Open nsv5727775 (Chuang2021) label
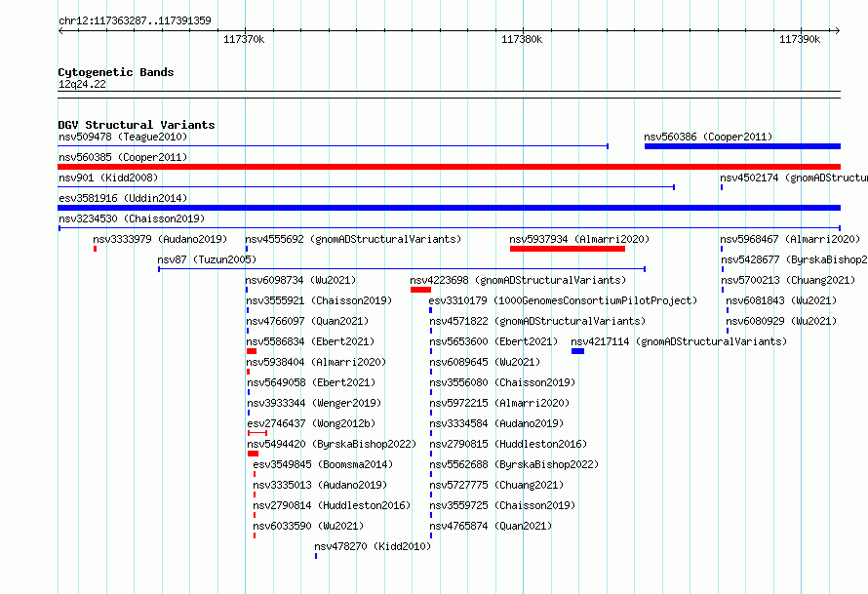 (496, 485)
